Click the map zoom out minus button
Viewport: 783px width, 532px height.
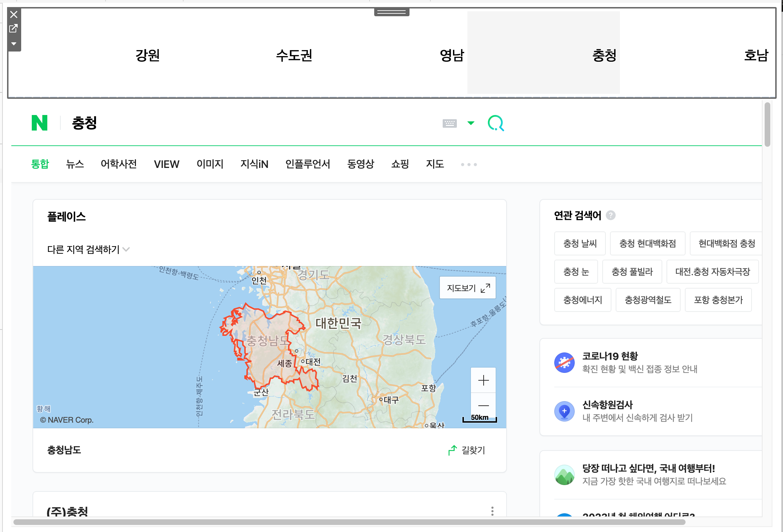pyautogui.click(x=483, y=406)
